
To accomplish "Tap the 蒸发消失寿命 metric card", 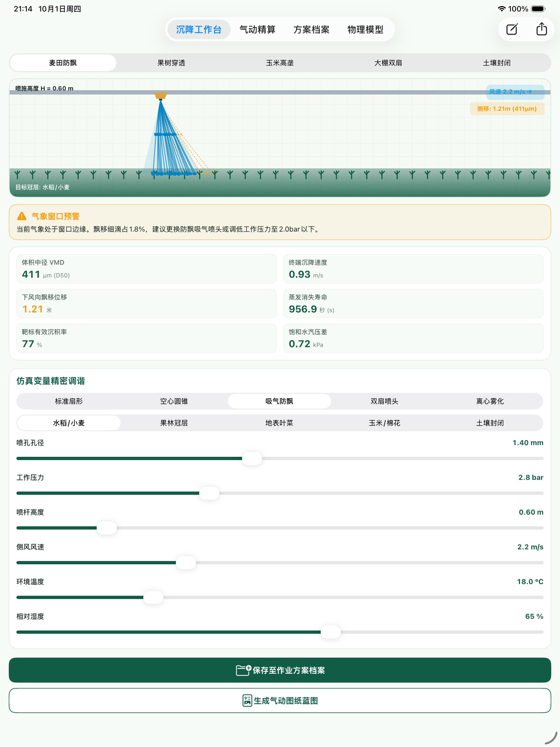I will (x=413, y=304).
